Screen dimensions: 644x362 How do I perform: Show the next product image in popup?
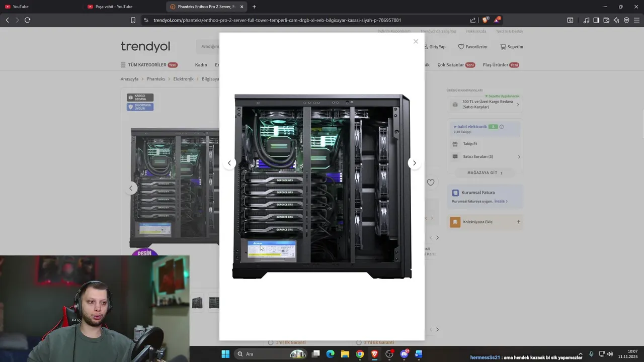pyautogui.click(x=414, y=163)
